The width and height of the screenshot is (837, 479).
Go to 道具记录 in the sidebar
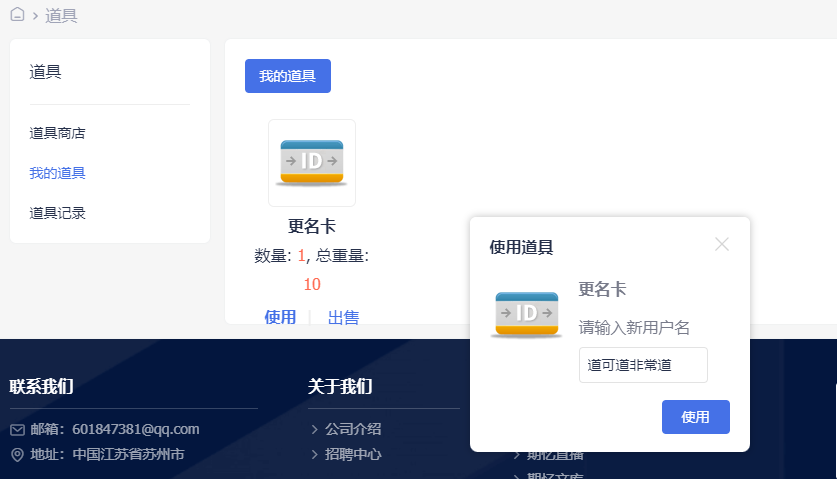[x=57, y=213]
